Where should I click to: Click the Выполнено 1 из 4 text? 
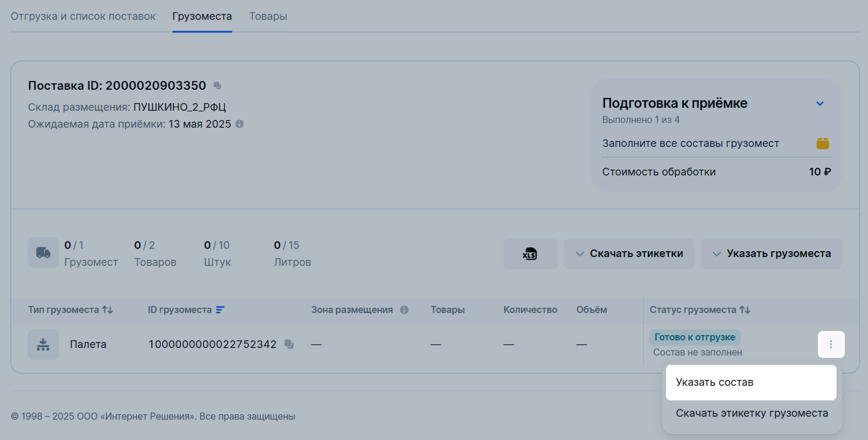click(x=641, y=120)
